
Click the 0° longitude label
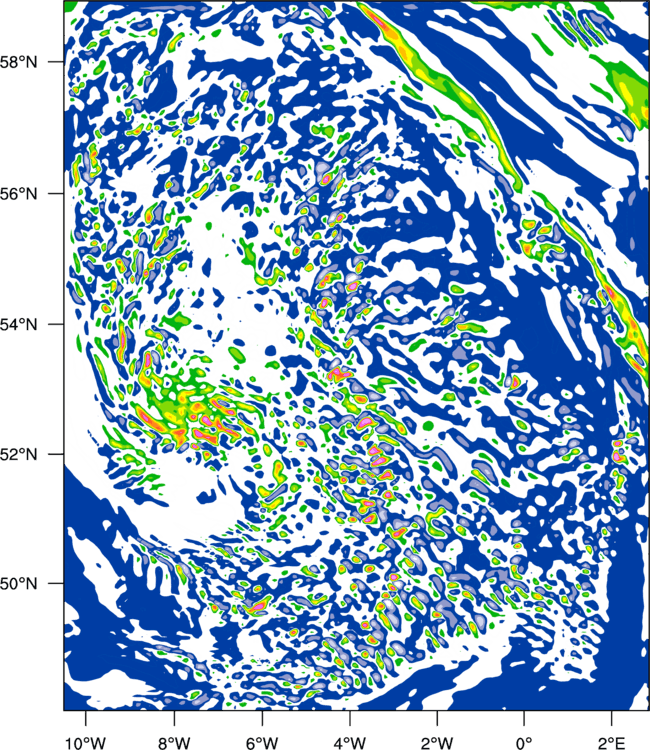(x=524, y=742)
